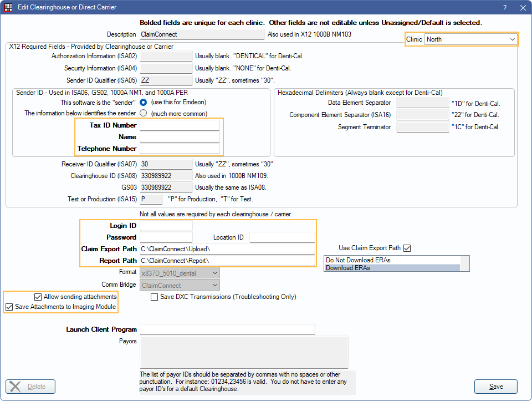This screenshot has width=532, height=401.
Task: Click the Tax ID Number field
Action: tap(180, 125)
